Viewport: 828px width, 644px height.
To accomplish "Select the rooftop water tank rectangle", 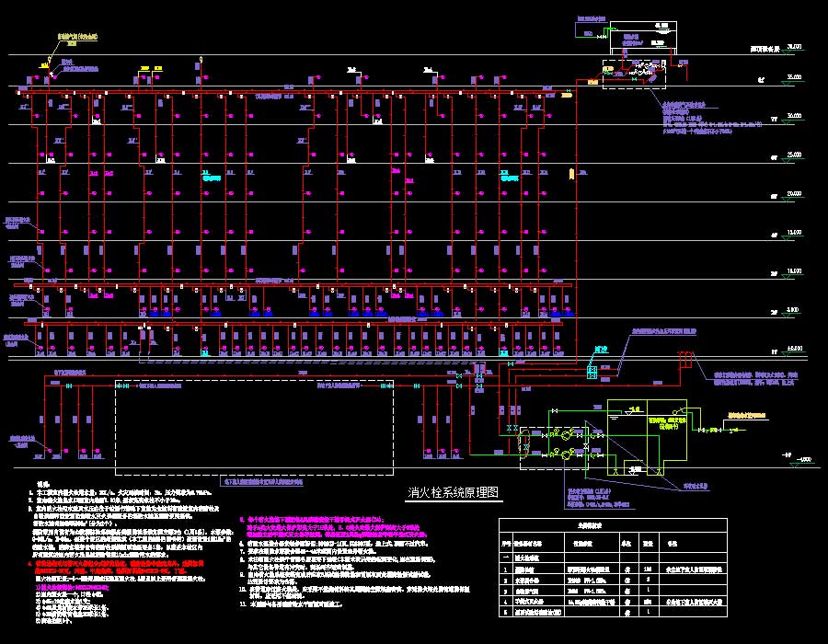I will pyautogui.click(x=643, y=37).
